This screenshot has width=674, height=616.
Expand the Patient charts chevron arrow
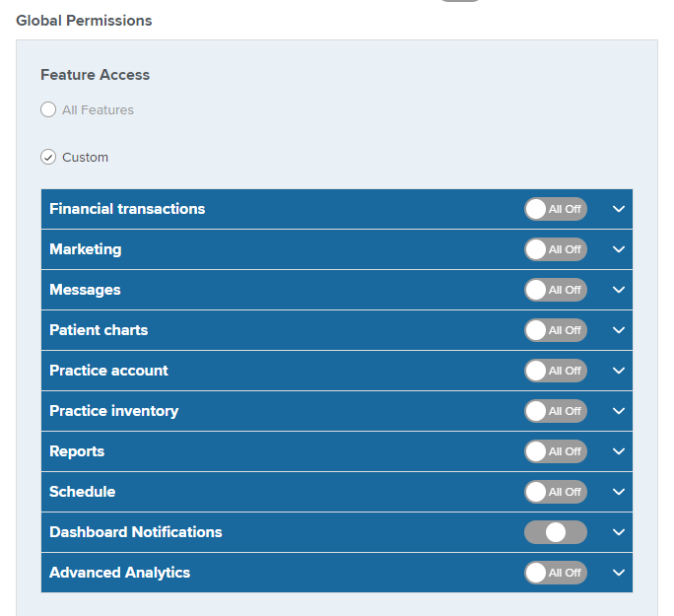pos(619,330)
